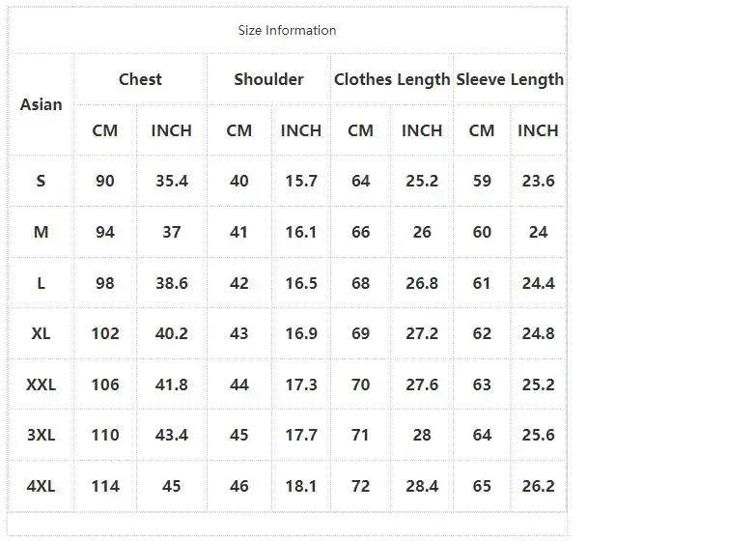The width and height of the screenshot is (756, 541).
Task: Click the 3XL size row label
Action: pos(41,435)
